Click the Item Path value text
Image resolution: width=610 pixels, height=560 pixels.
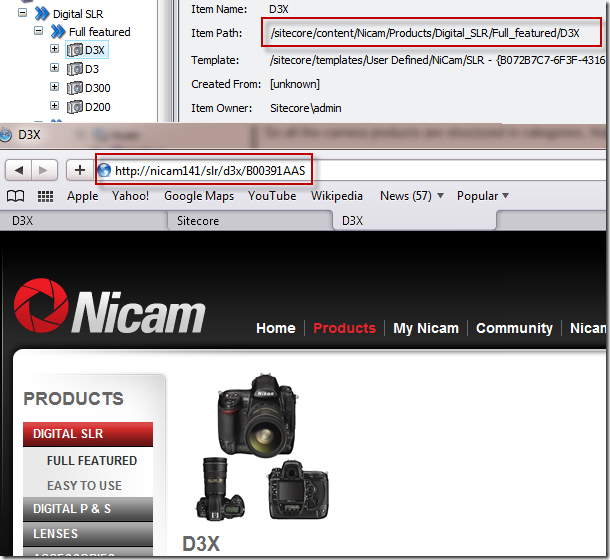point(425,33)
